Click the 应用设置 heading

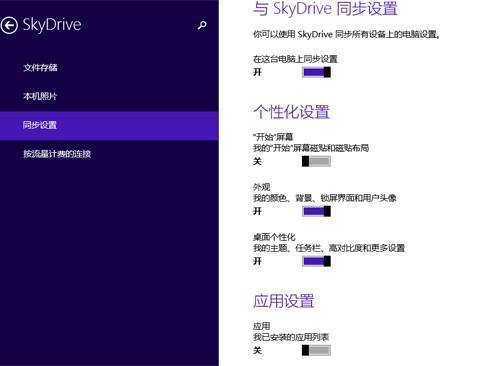[x=284, y=301]
